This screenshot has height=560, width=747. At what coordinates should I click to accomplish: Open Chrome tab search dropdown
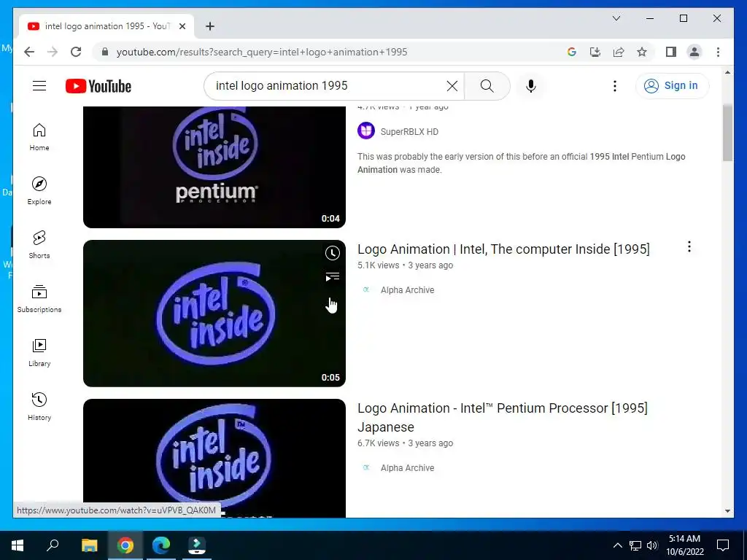616,18
